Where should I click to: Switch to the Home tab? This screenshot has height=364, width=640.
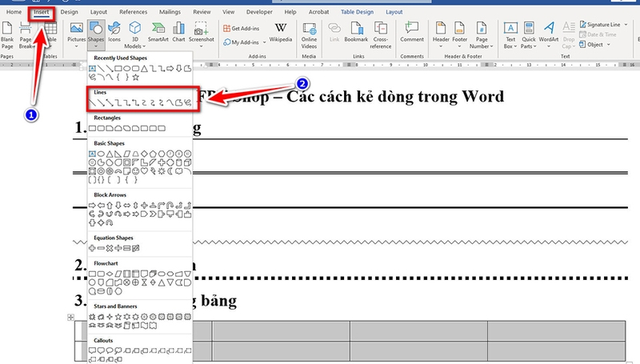click(14, 12)
